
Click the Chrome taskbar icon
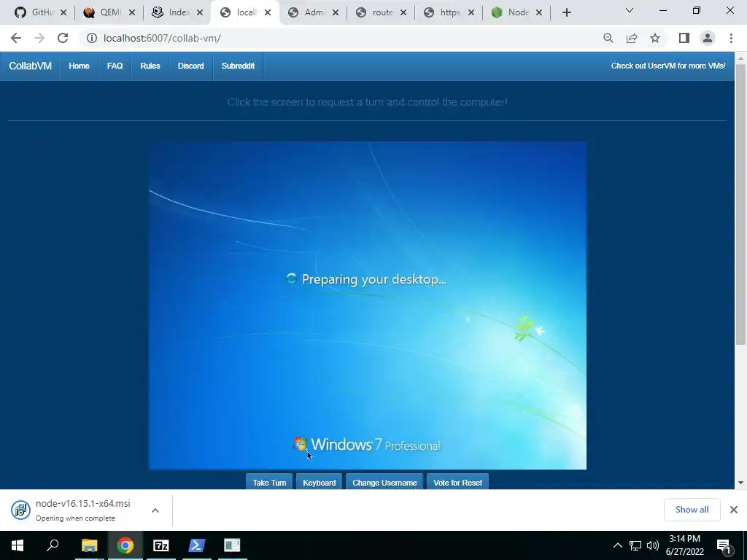pos(125,545)
